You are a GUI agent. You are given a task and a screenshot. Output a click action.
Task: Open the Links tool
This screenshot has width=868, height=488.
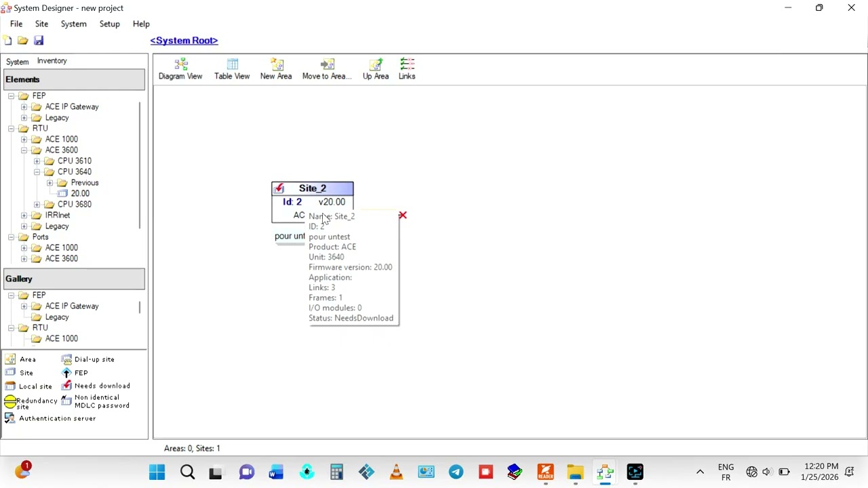407,69
